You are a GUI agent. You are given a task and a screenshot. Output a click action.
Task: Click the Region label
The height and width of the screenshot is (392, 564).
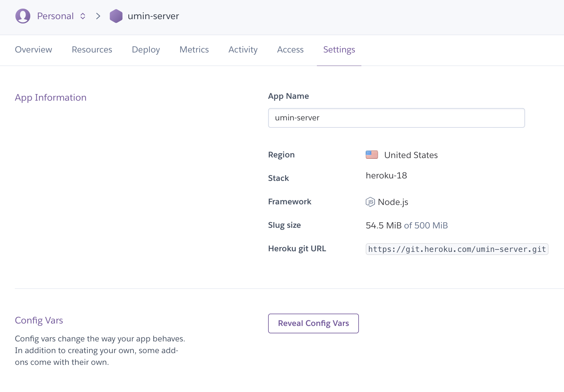[281, 155]
